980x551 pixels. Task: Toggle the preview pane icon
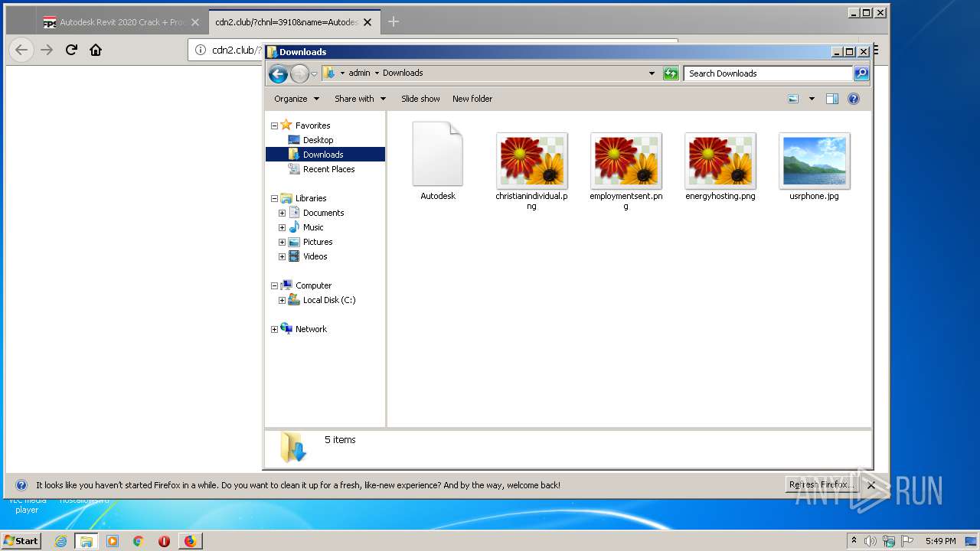[x=832, y=99]
